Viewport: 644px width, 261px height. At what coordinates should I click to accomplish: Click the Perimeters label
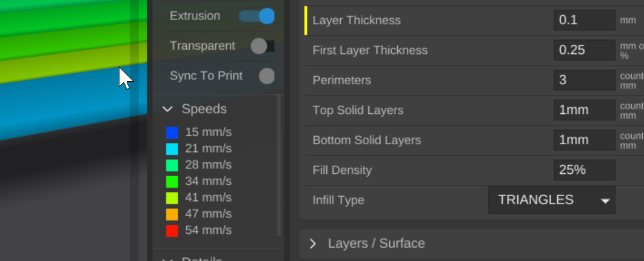[x=342, y=81]
